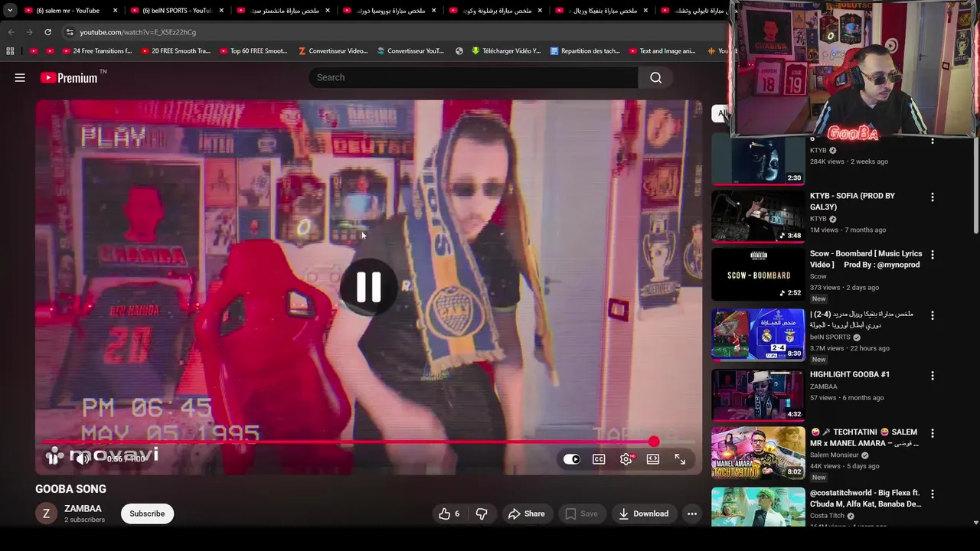Pause the video with the player pause button
Viewport: 980px width, 551px height.
tap(53, 458)
